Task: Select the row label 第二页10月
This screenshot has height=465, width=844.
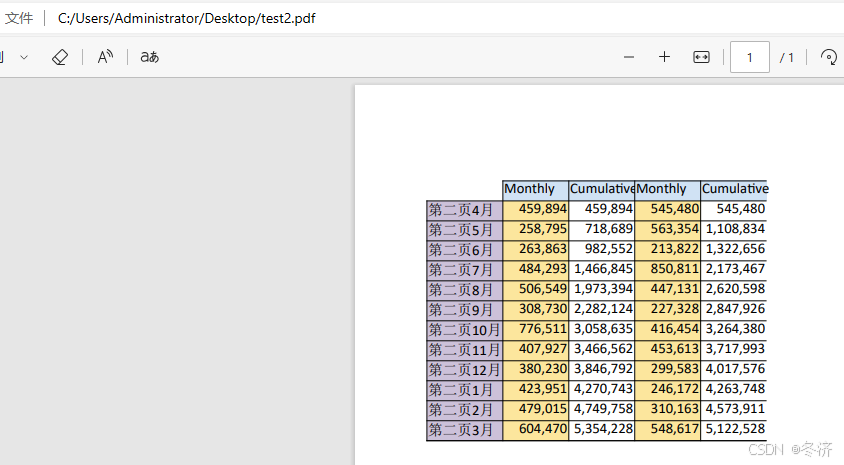Action: click(465, 330)
